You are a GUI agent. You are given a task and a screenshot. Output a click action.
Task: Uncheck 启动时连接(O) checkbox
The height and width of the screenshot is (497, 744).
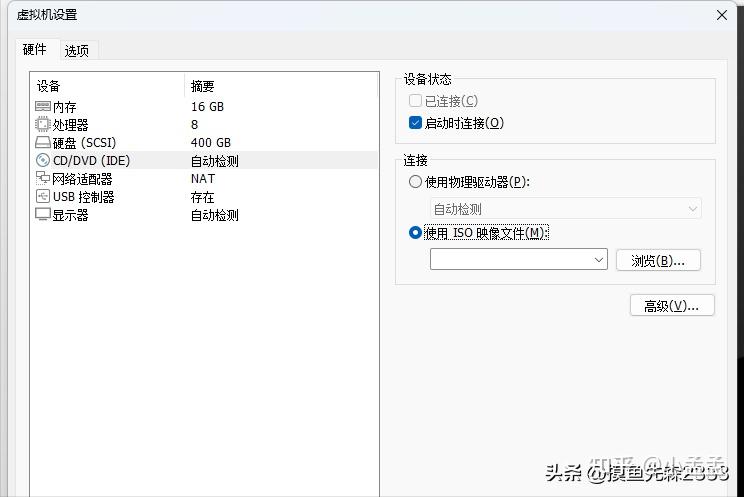point(415,123)
